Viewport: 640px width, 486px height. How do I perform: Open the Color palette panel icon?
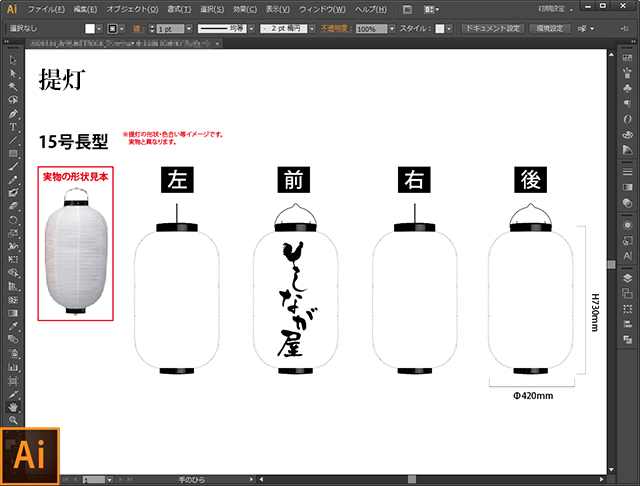(627, 134)
